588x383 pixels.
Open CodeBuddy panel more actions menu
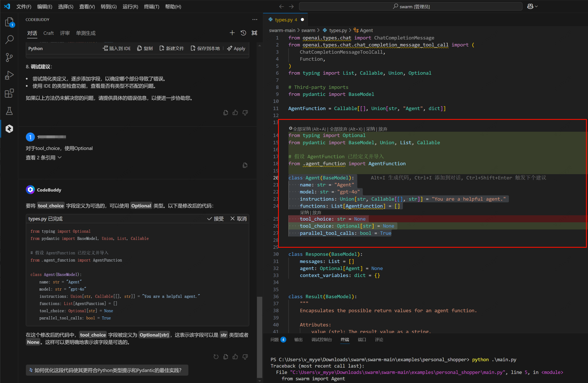coord(255,19)
